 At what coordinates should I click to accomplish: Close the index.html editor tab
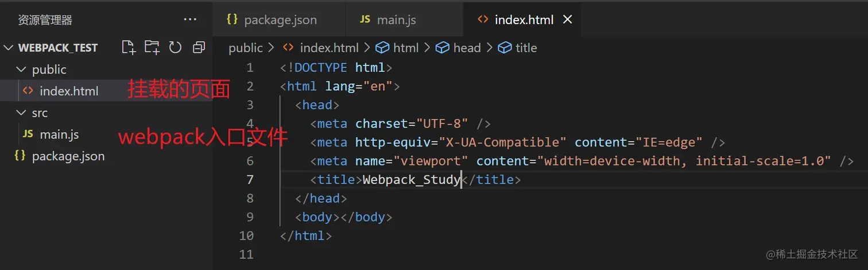click(x=568, y=20)
